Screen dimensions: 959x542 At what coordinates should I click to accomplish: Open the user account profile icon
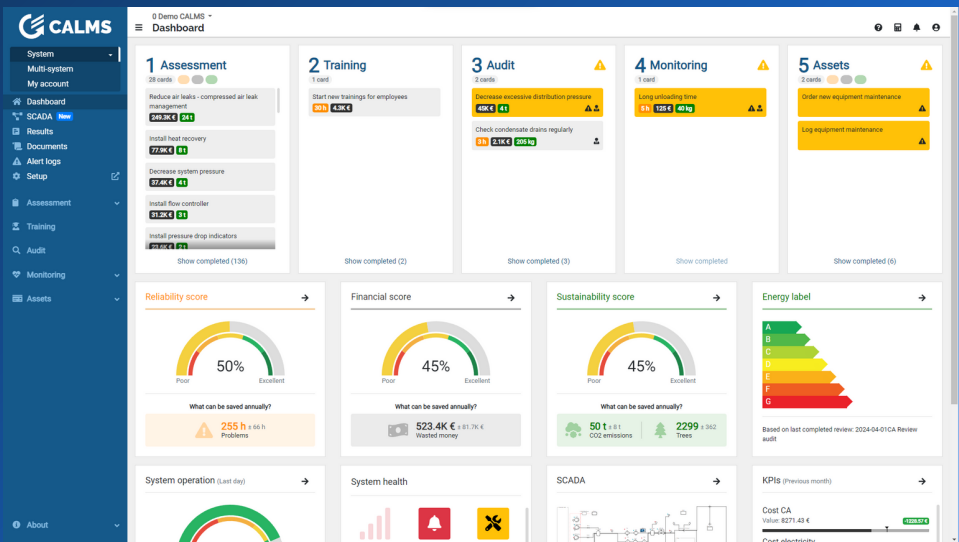pos(936,28)
